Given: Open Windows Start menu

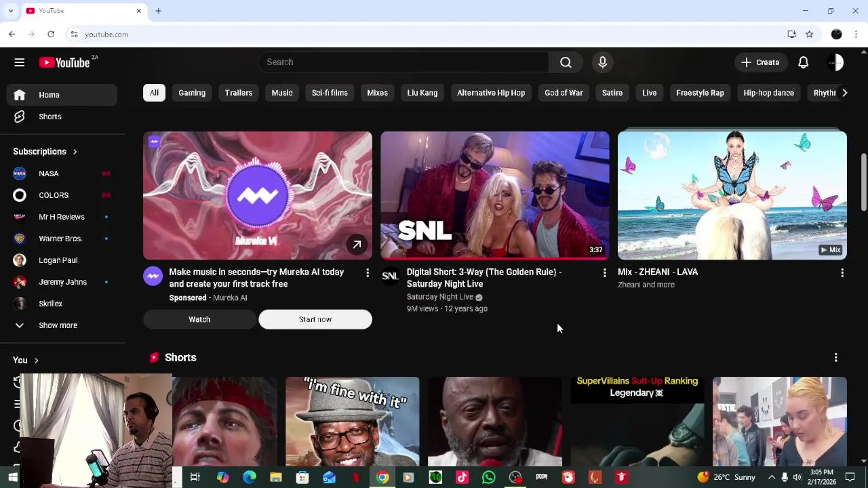Looking at the screenshot, I should pos(12,478).
